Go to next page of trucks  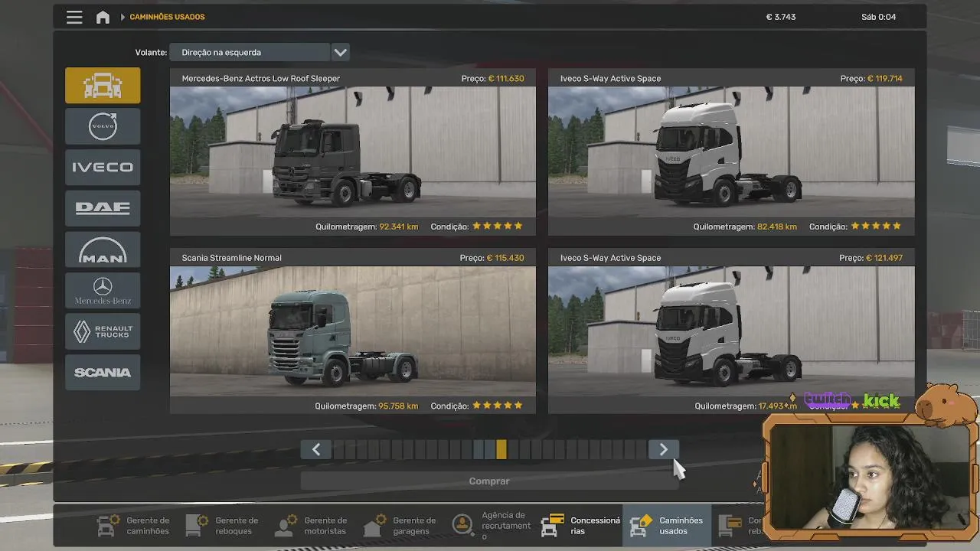pyautogui.click(x=664, y=450)
